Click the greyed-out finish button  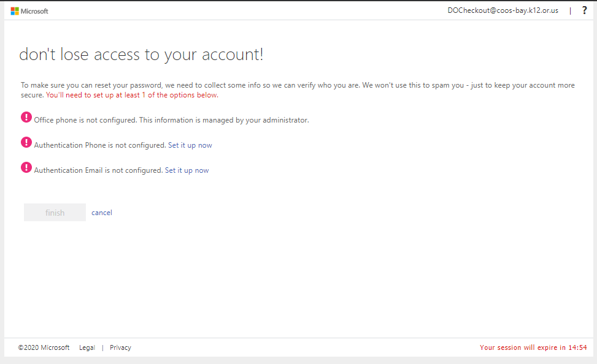tap(55, 212)
